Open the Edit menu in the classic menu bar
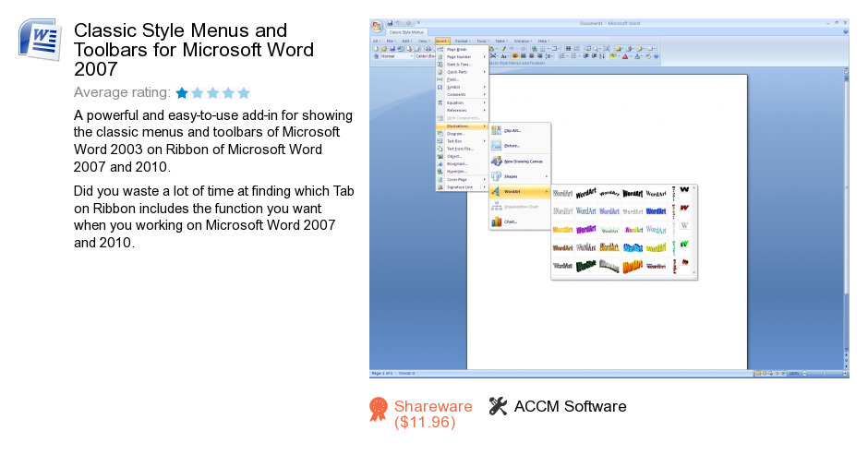The width and height of the screenshot is (868, 455). (x=407, y=41)
